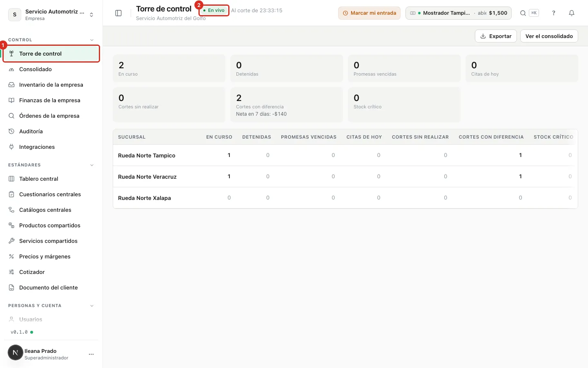Open Documento del cliente
The image size is (588, 368).
click(51, 287)
